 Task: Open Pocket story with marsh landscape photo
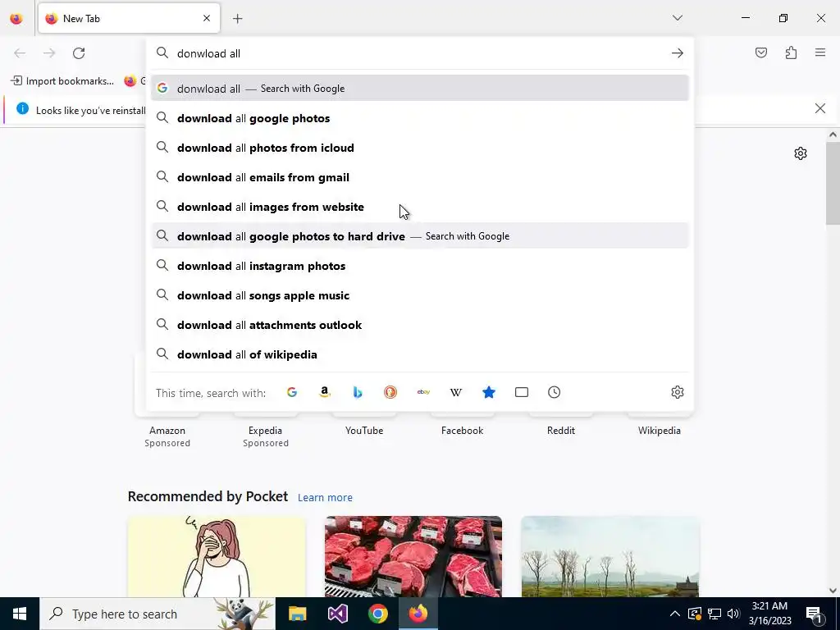[x=610, y=556]
